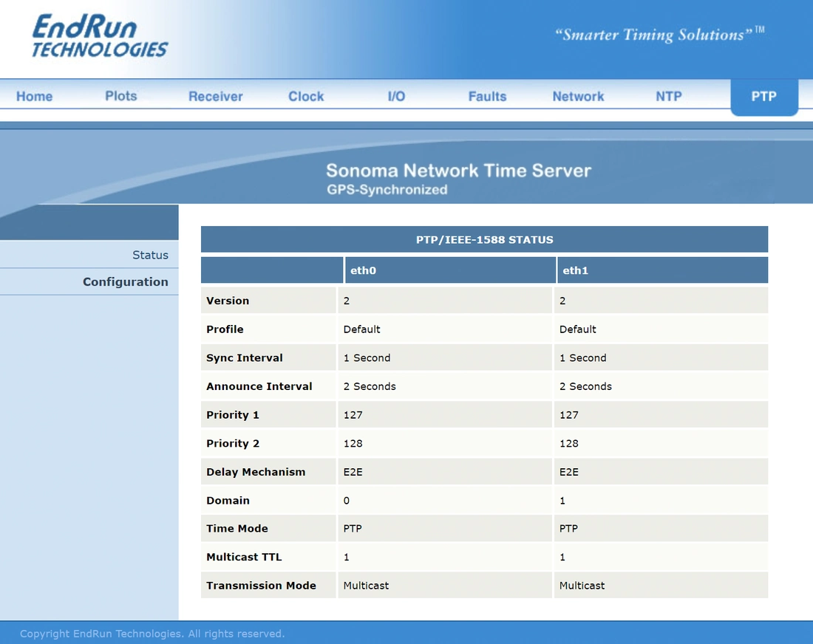
Task: Switch to the Plots tab
Action: coord(120,96)
